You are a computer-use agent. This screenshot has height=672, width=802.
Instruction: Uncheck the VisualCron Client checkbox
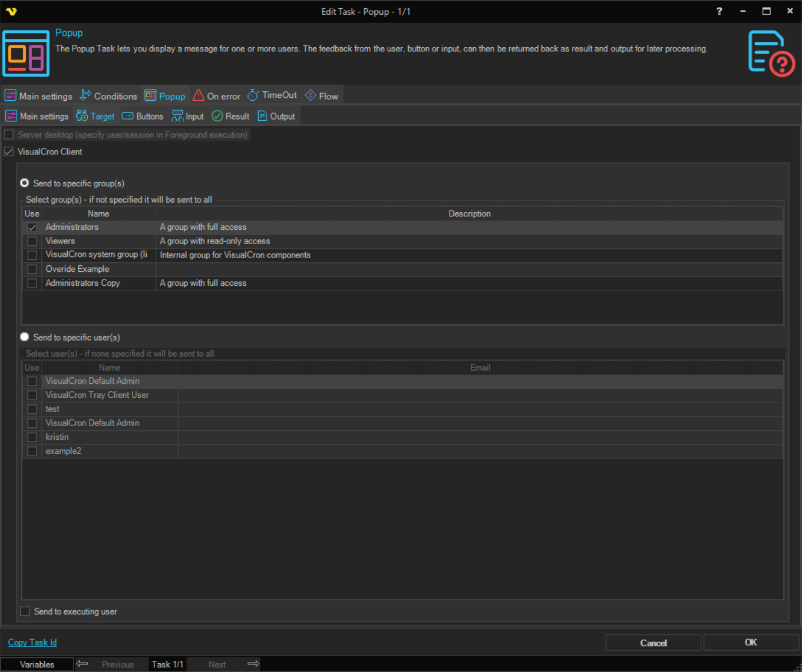pyautogui.click(x=9, y=151)
